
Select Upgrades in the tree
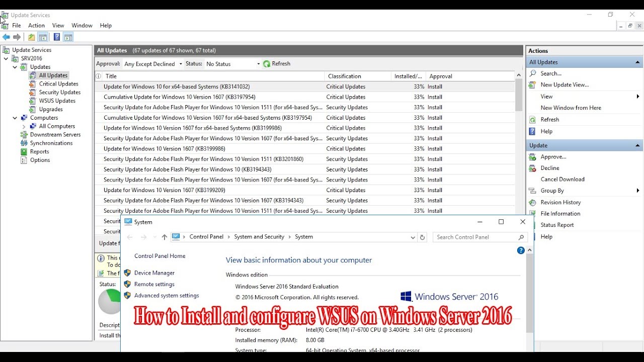pos(51,110)
